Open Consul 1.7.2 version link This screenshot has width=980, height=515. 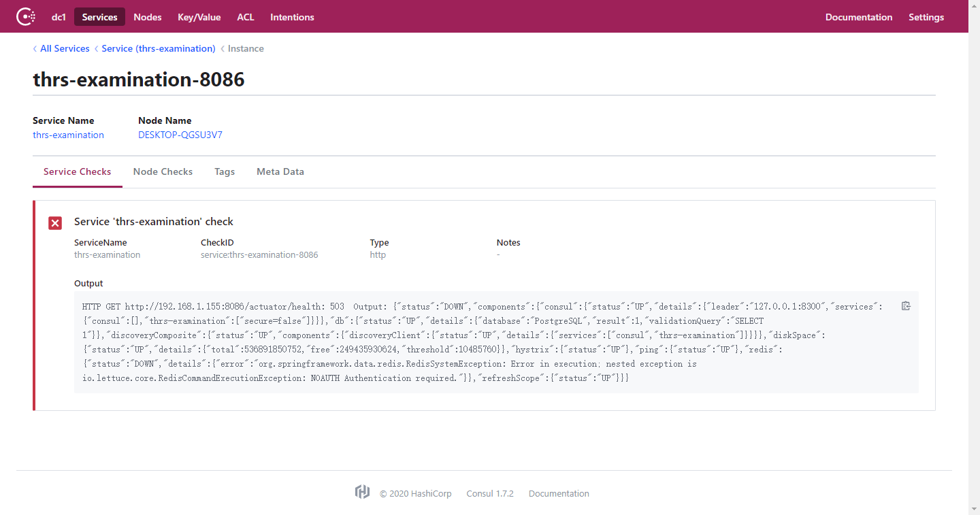(490, 493)
